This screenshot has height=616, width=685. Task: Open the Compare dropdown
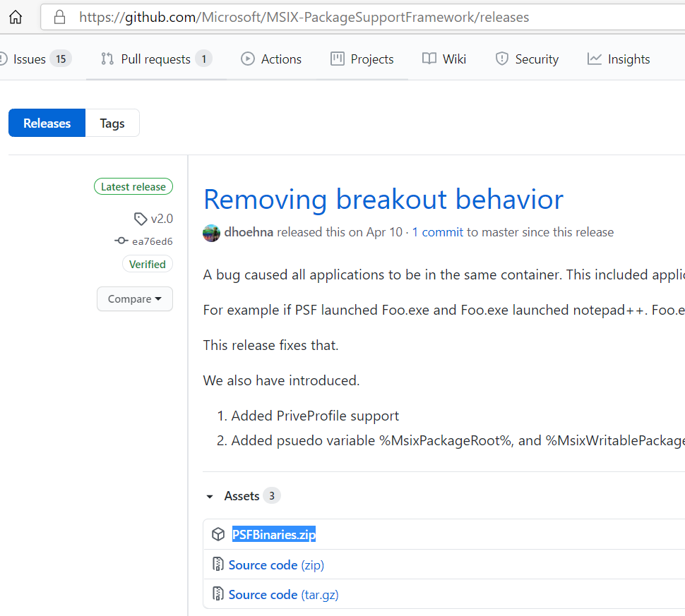[x=135, y=299]
